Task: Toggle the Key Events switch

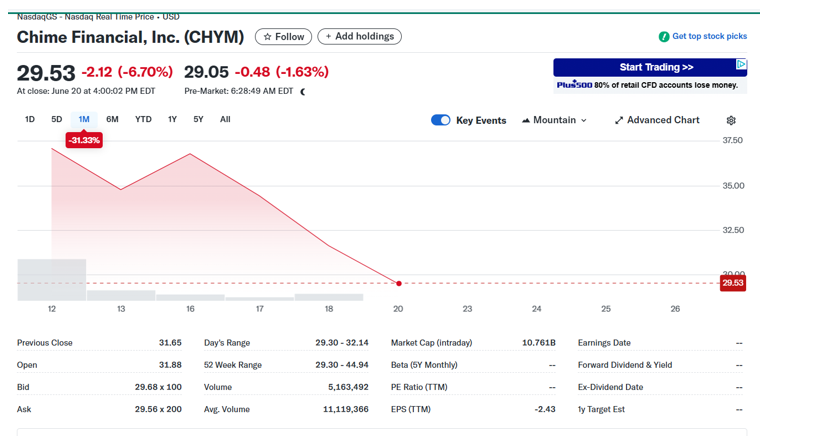Action: pos(440,120)
